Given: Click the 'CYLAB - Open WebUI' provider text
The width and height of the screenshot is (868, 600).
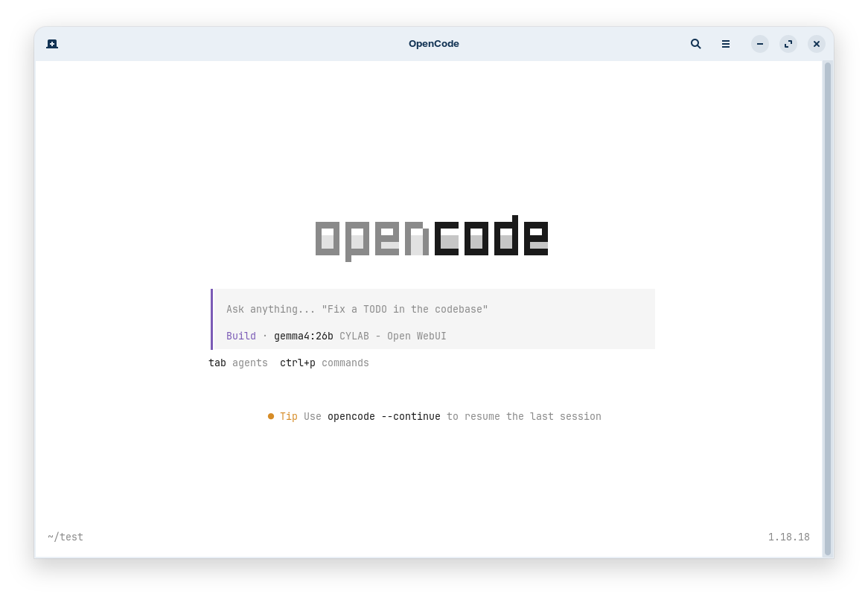Looking at the screenshot, I should tap(393, 336).
